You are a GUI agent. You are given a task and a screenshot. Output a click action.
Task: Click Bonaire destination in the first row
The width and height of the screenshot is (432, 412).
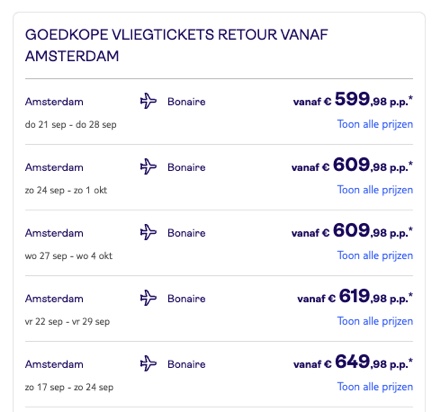coord(186,102)
